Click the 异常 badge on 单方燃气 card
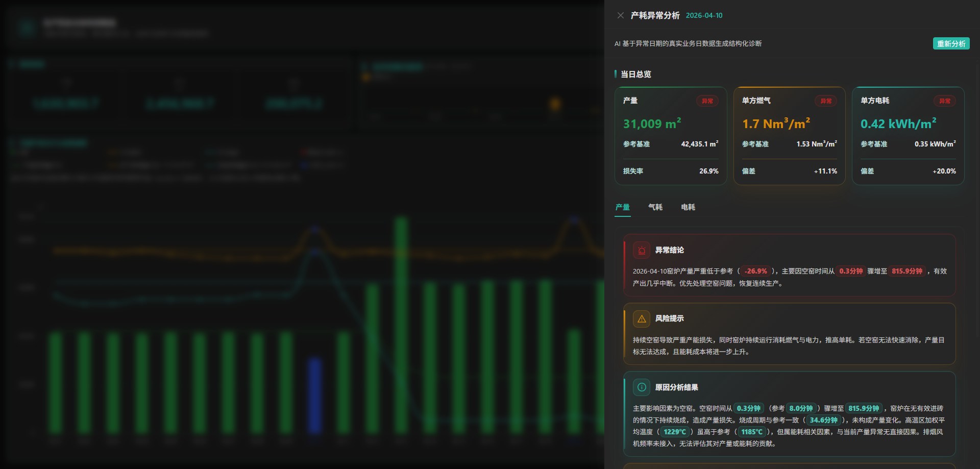This screenshot has height=469, width=980. [x=826, y=101]
